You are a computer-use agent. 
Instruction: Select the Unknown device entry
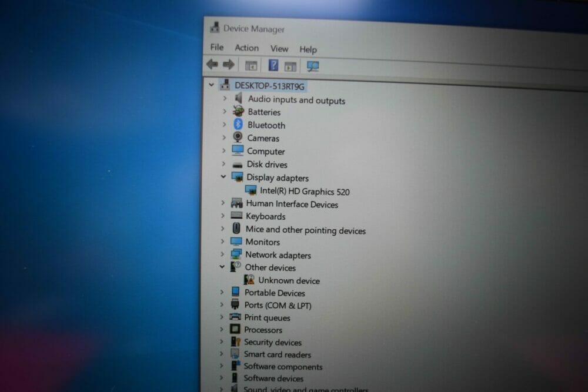click(289, 281)
